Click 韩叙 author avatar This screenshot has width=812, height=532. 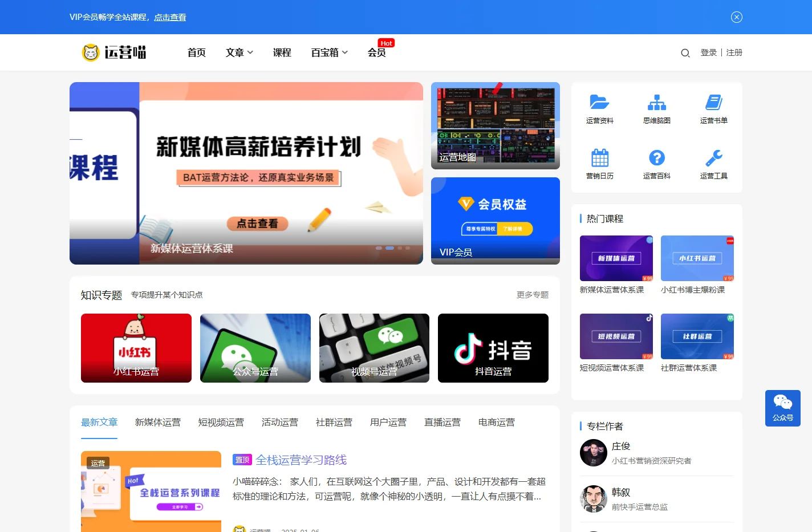(594, 499)
